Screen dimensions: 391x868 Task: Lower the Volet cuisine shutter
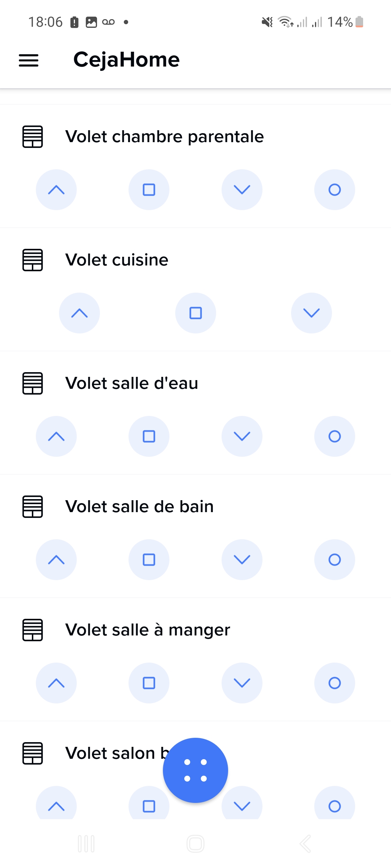point(311,313)
